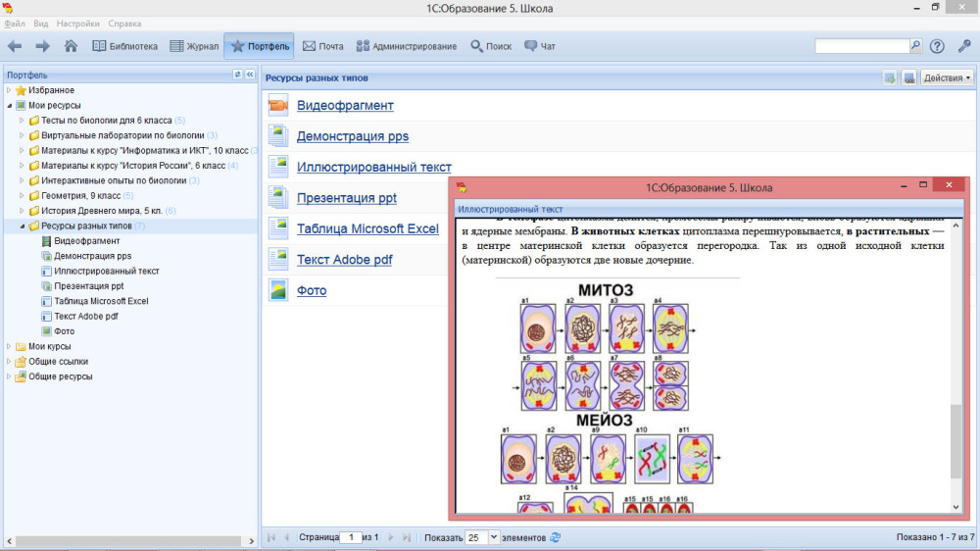Image resolution: width=980 pixels, height=551 pixels.
Task: Collapse Ресурсы разных типов folder
Action: [x=22, y=225]
